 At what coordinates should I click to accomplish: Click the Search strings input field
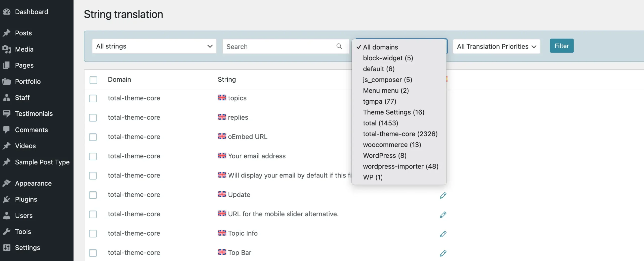286,46
